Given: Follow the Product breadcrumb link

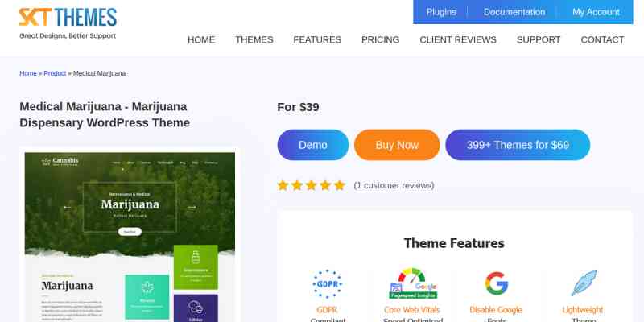Looking at the screenshot, I should (55, 73).
